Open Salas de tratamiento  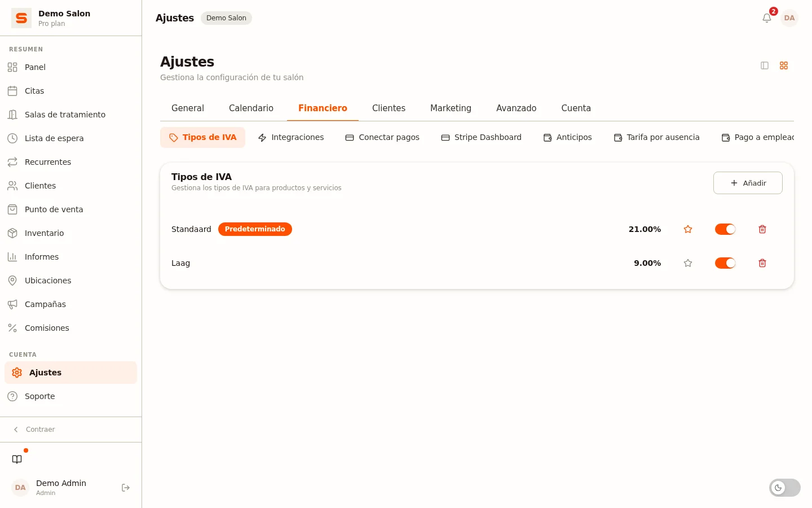click(71, 115)
